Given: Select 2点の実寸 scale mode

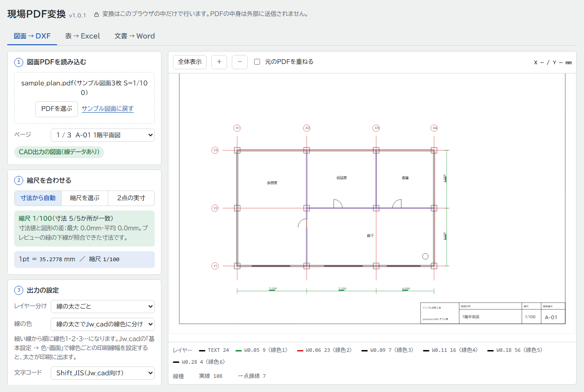Looking at the screenshot, I should [131, 198].
